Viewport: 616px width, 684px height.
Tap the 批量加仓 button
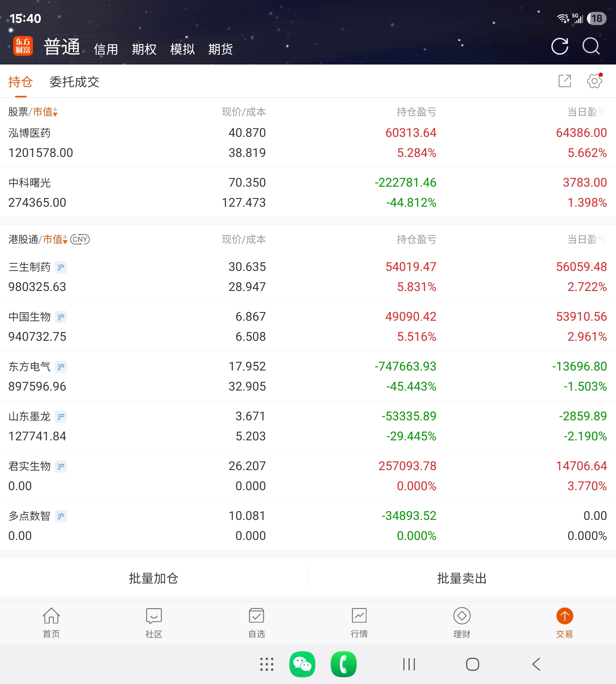154,578
